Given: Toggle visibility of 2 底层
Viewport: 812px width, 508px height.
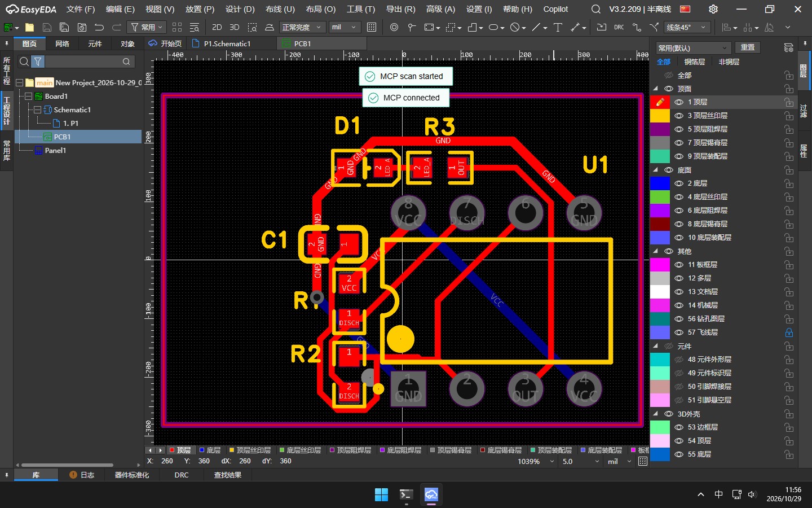Looking at the screenshot, I should [x=679, y=183].
